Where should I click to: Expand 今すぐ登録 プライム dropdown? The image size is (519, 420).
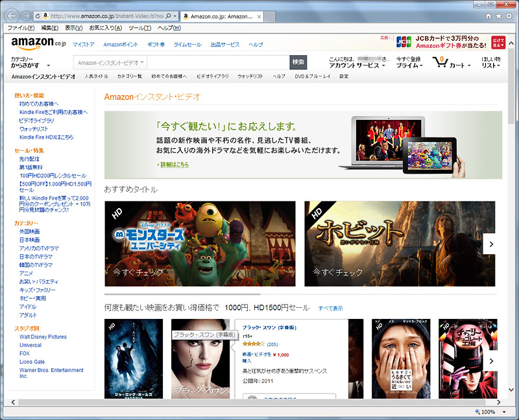click(x=409, y=62)
